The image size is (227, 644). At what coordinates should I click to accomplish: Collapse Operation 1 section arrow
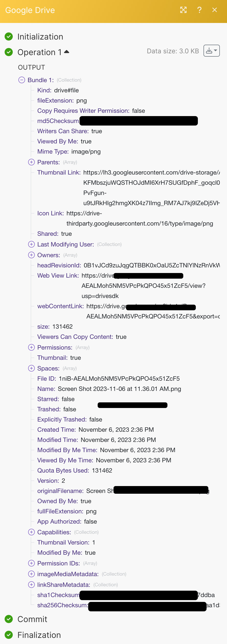point(67,52)
